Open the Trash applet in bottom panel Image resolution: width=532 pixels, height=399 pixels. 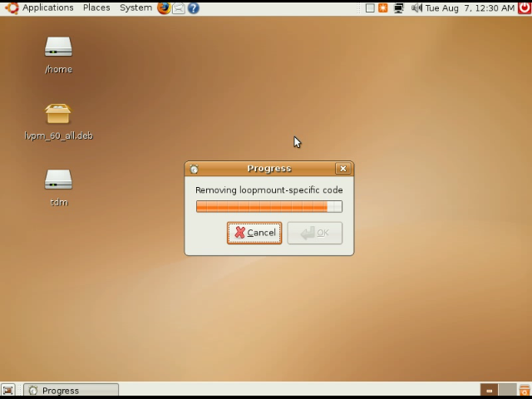[x=525, y=390]
